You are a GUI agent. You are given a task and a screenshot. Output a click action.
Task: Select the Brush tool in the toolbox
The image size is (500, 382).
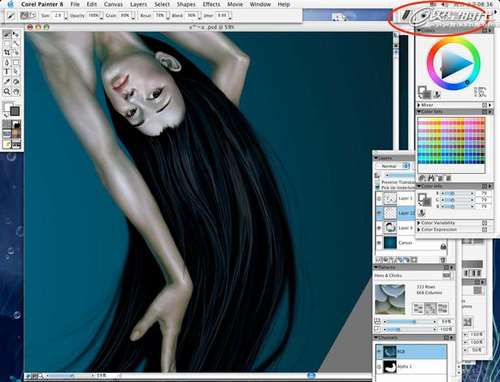[7, 34]
